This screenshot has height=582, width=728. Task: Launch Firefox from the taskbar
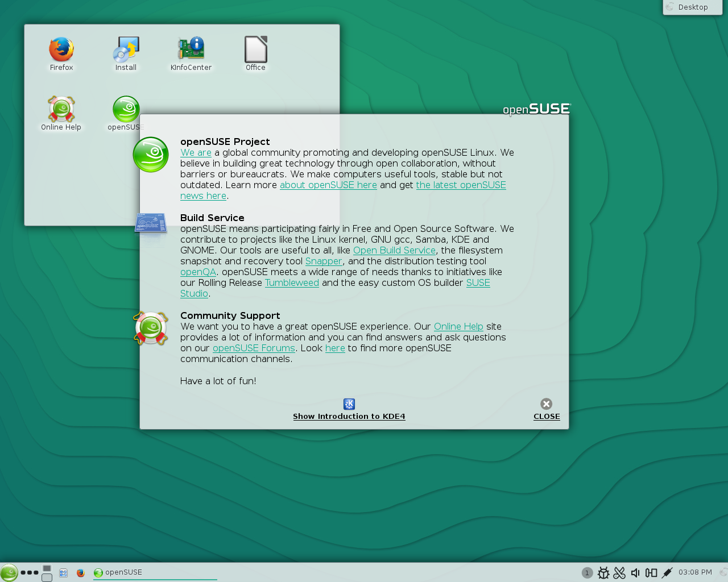point(81,573)
